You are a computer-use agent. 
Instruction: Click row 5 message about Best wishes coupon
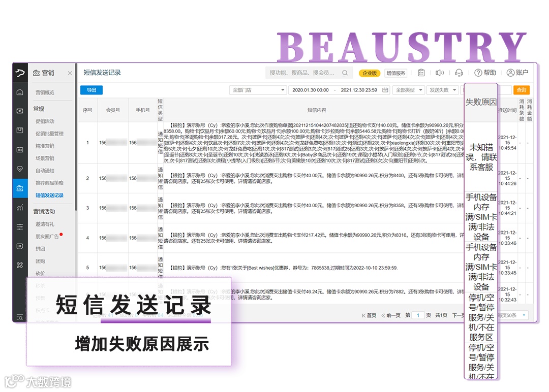pos(284,268)
